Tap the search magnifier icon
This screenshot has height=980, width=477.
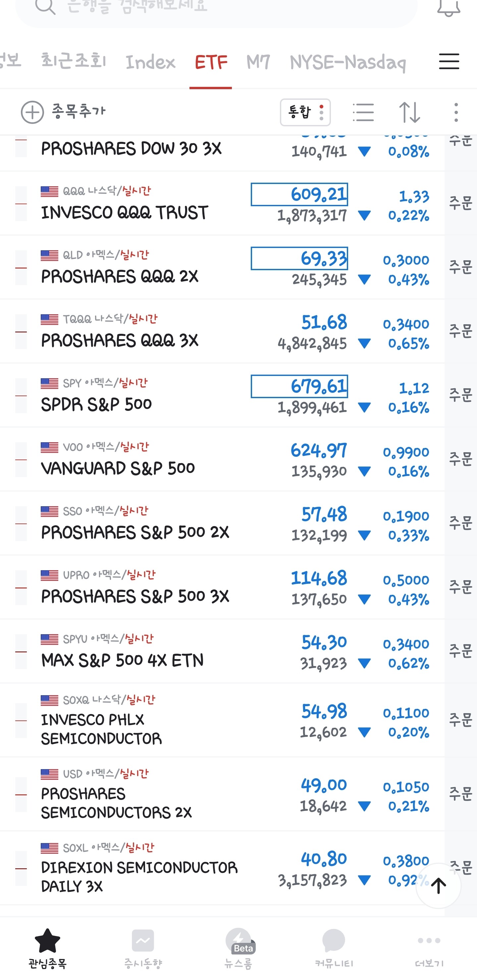click(45, 7)
